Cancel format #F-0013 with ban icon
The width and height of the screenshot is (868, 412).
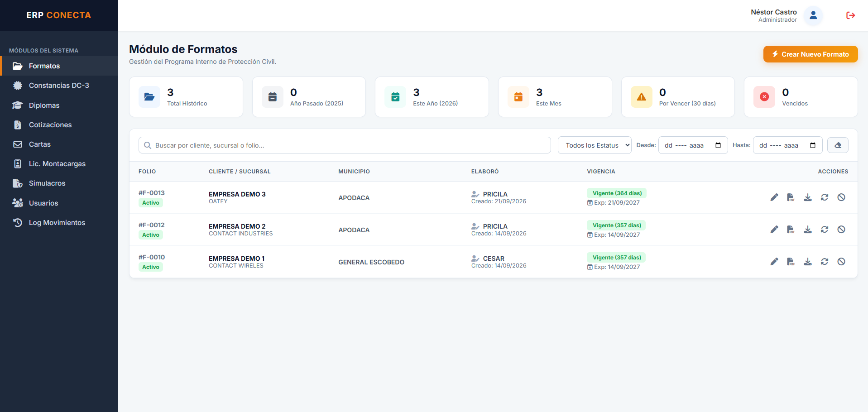click(x=841, y=197)
